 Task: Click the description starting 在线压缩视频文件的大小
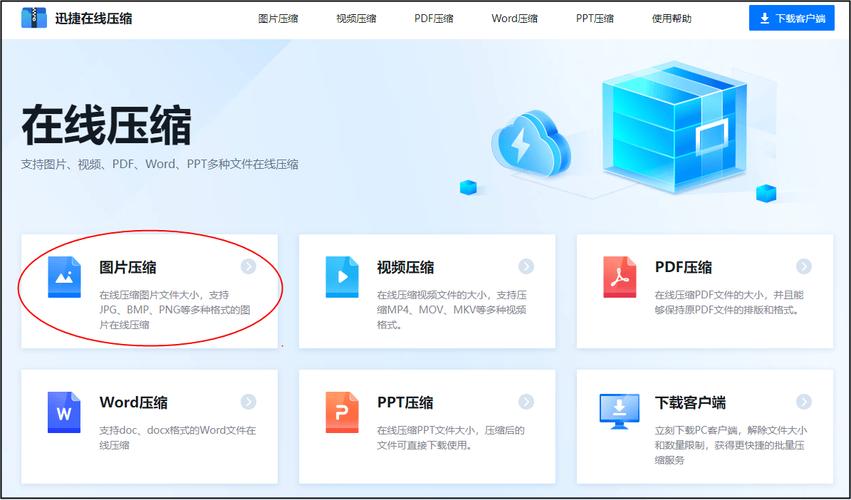point(452,310)
